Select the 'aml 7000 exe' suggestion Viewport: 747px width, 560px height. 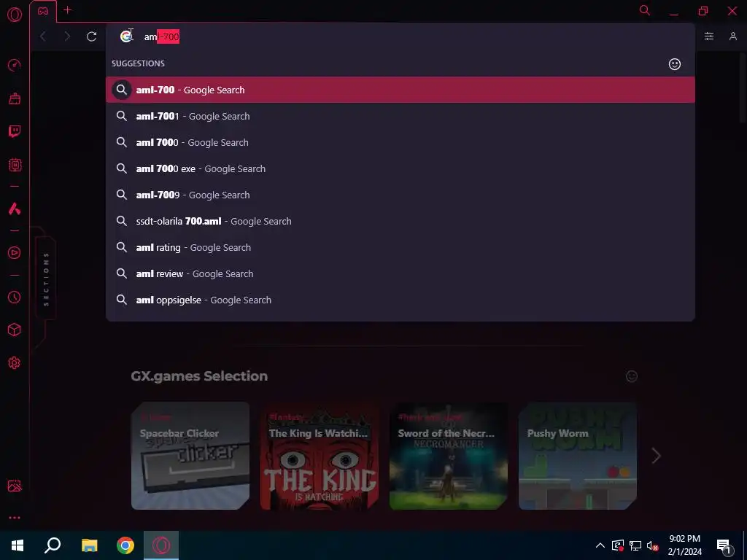tap(400, 168)
